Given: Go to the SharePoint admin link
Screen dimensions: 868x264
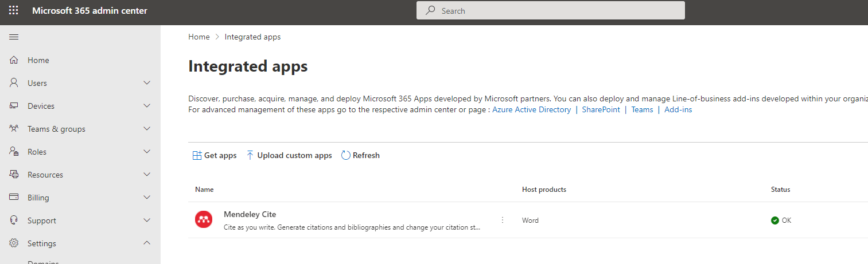Looking at the screenshot, I should tap(601, 109).
